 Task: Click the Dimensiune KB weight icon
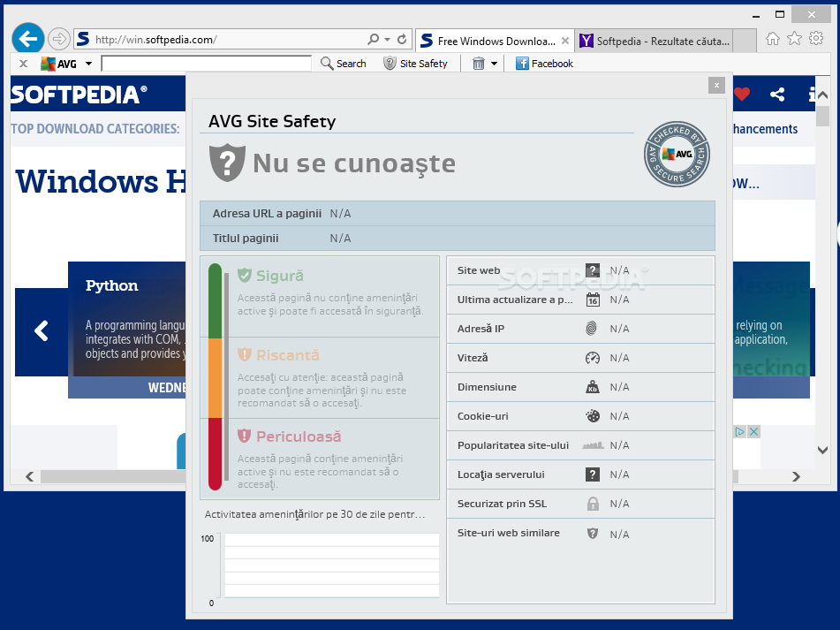tap(593, 387)
